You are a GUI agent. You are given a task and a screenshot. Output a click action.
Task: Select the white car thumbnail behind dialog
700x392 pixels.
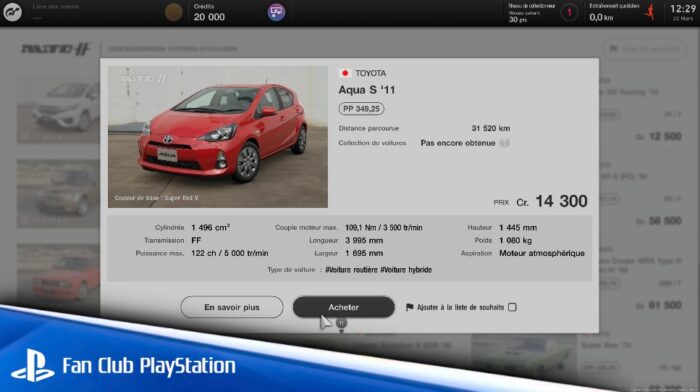point(58,109)
